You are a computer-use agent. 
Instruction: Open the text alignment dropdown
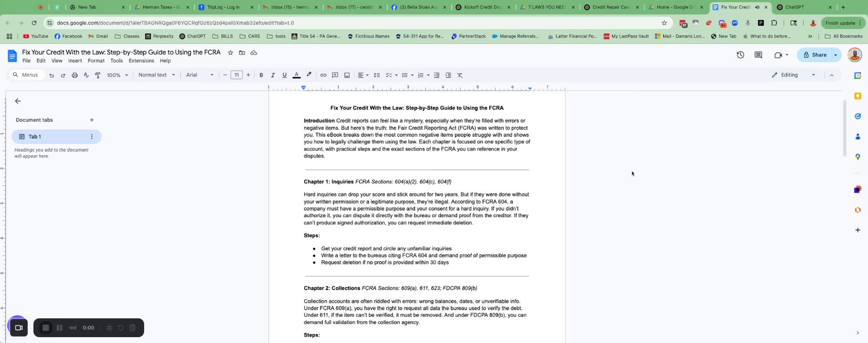(x=363, y=75)
